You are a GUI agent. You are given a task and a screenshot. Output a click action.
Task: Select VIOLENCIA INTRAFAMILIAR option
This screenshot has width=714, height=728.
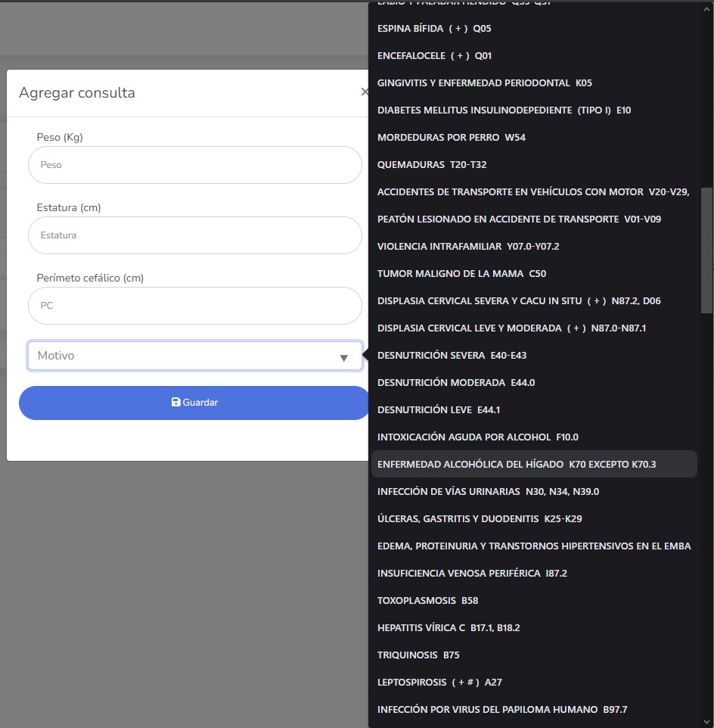(467, 247)
